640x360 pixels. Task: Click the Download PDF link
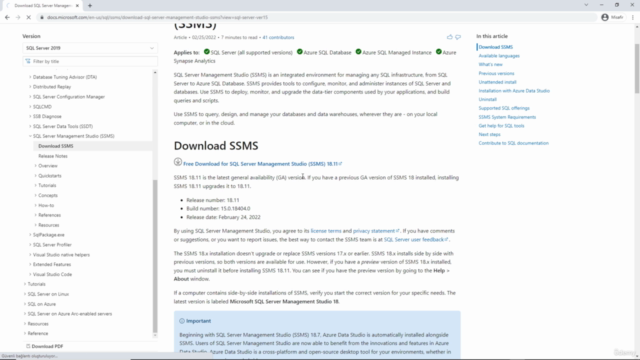coord(47,346)
